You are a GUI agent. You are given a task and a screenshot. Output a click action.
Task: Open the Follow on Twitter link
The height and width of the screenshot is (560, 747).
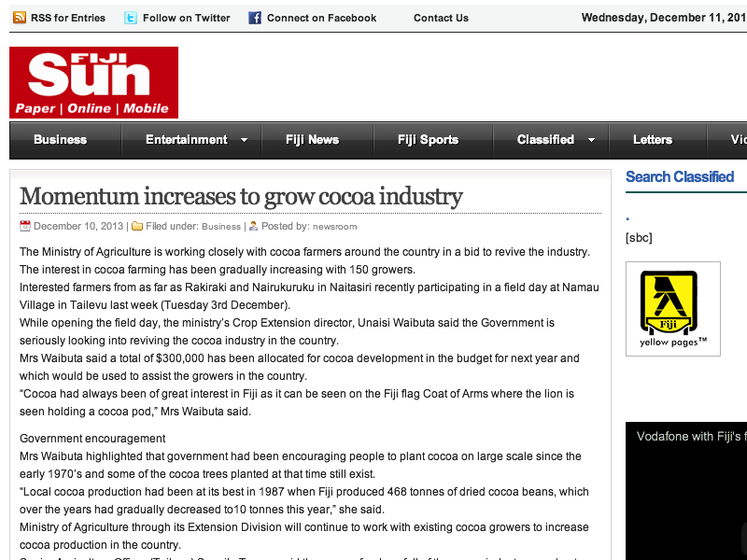pos(187,18)
